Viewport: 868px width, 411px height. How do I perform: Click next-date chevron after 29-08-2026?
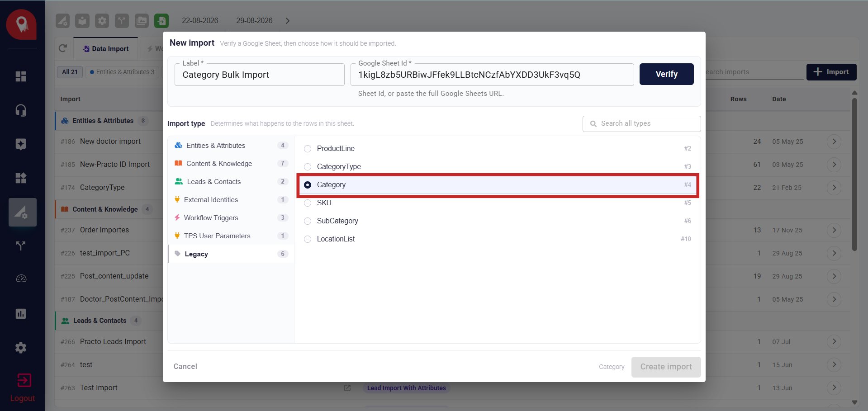coord(288,21)
